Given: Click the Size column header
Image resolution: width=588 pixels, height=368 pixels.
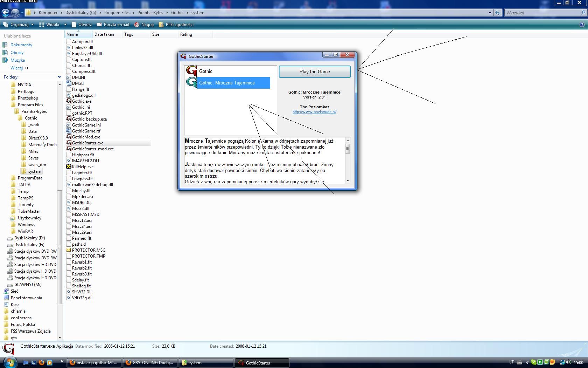Looking at the screenshot, I should (x=164, y=34).
